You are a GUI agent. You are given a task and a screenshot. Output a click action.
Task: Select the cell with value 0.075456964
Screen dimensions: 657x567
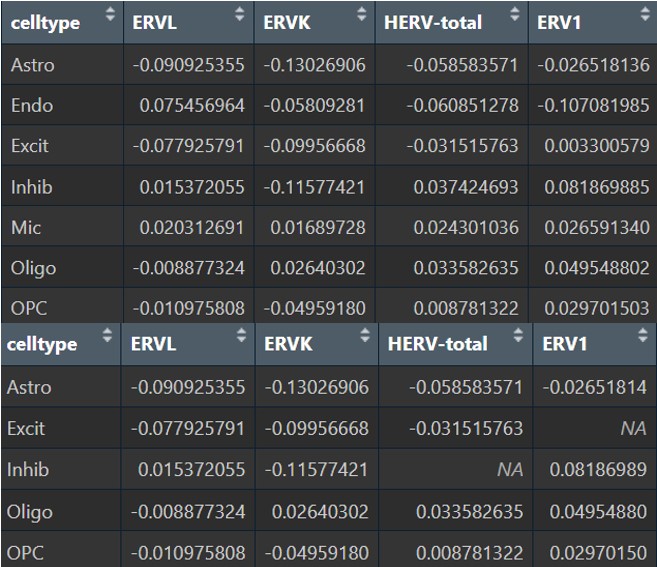[x=191, y=105]
